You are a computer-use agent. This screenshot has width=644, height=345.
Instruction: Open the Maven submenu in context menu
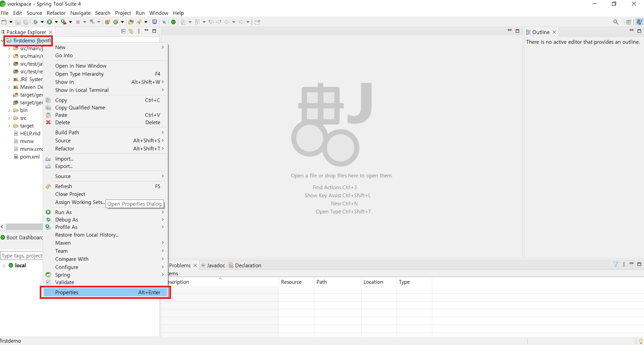pos(106,243)
